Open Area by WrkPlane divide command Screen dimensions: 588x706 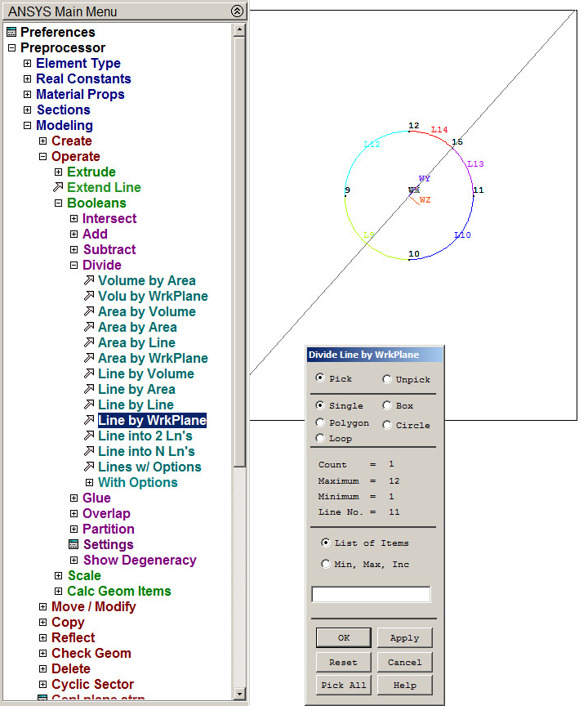coord(153,358)
